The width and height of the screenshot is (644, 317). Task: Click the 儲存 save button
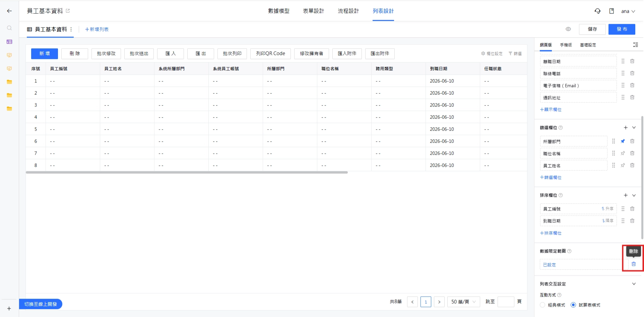point(592,29)
